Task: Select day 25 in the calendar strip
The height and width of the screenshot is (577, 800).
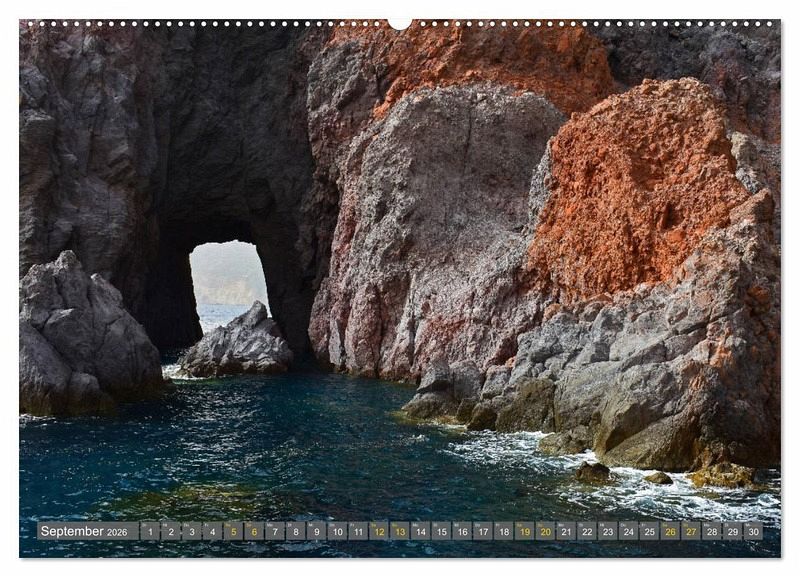Action: (x=649, y=531)
